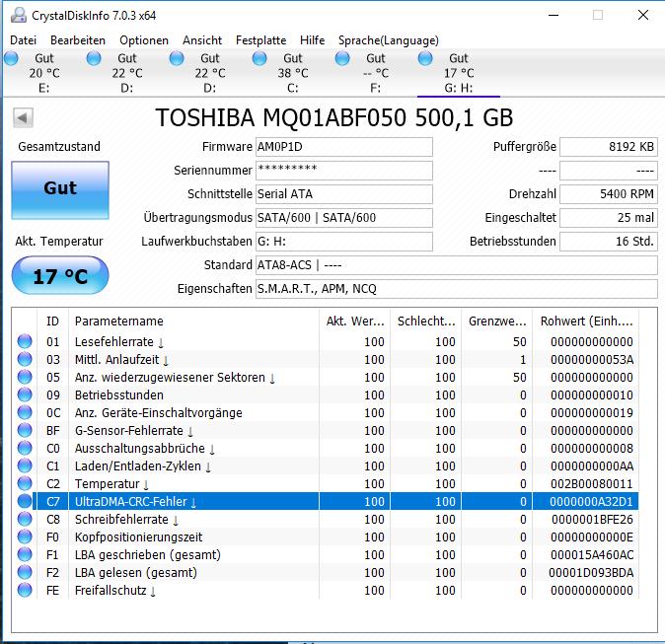
Task: Click the Firmware field AM0P1D
Action: tap(344, 147)
